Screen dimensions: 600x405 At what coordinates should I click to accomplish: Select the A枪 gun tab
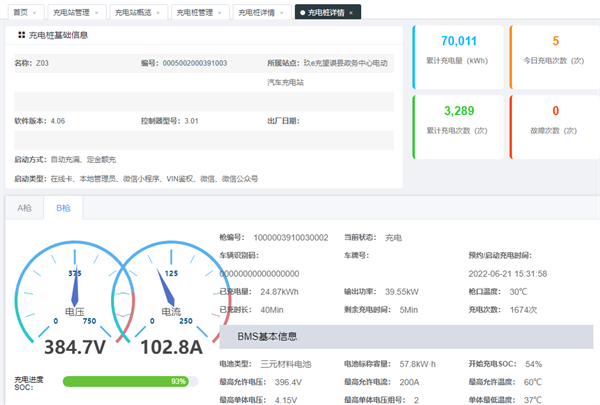(24, 208)
